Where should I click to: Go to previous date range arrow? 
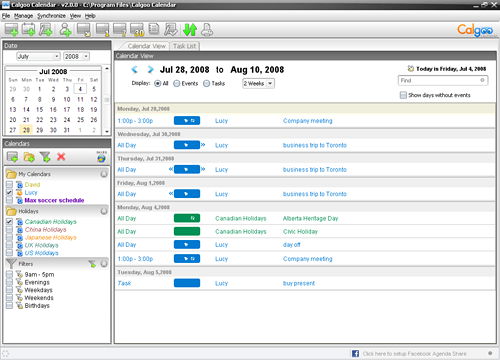[x=134, y=69]
